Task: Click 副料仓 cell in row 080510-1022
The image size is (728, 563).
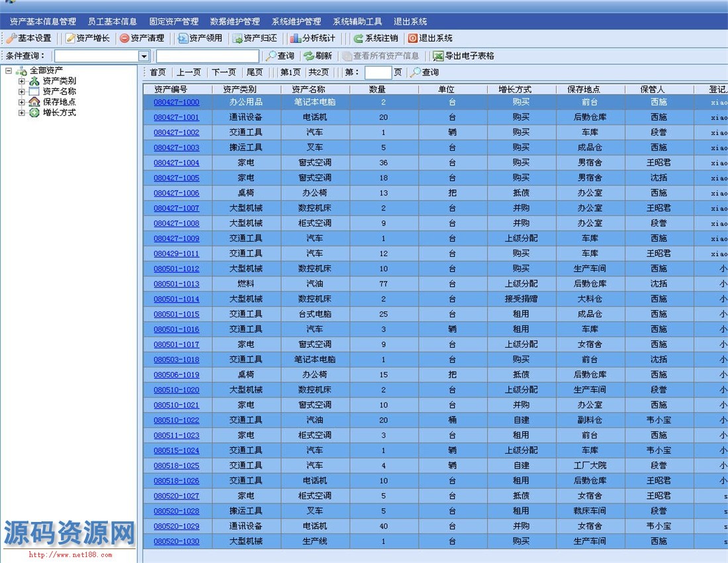Action: 590,420
